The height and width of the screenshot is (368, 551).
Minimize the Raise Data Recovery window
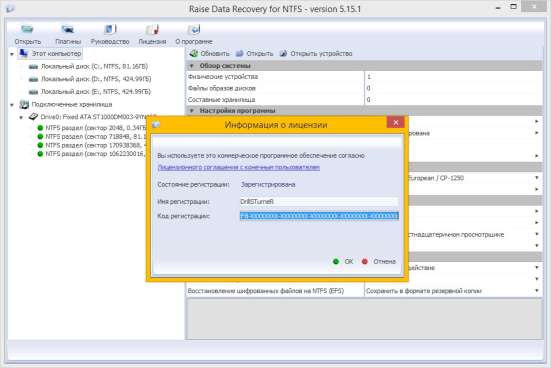(x=498, y=8)
